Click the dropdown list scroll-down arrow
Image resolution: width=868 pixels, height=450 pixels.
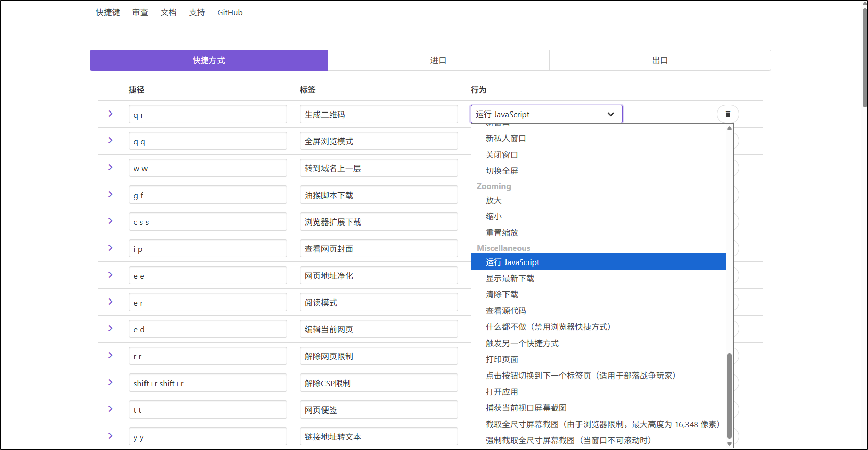pos(729,444)
